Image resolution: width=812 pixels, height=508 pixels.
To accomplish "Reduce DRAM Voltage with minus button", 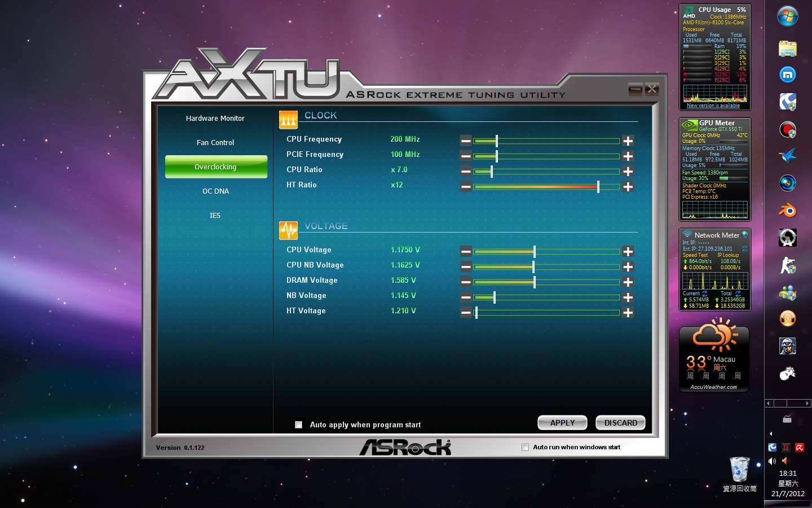I will 466,282.
